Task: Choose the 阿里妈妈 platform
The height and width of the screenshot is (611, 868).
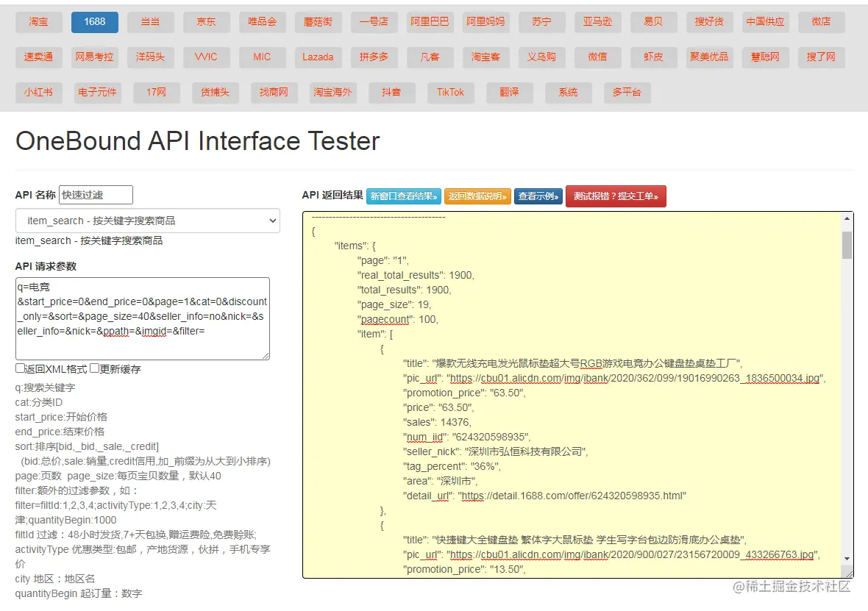Action: [x=485, y=21]
